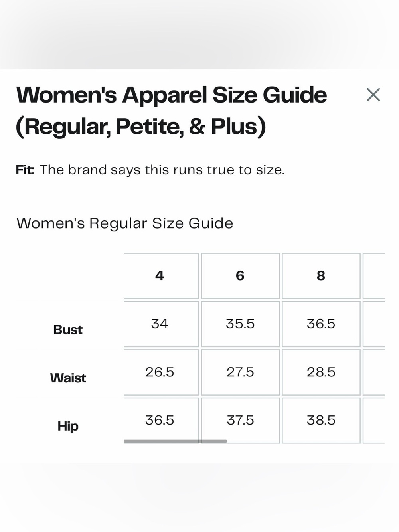Viewport: 399px width, 532px height.
Task: Click the Bust row label
Action: coord(68,330)
